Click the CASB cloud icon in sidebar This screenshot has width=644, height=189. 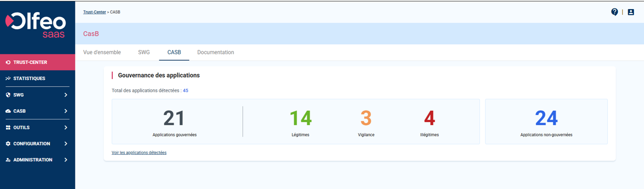pos(8,111)
